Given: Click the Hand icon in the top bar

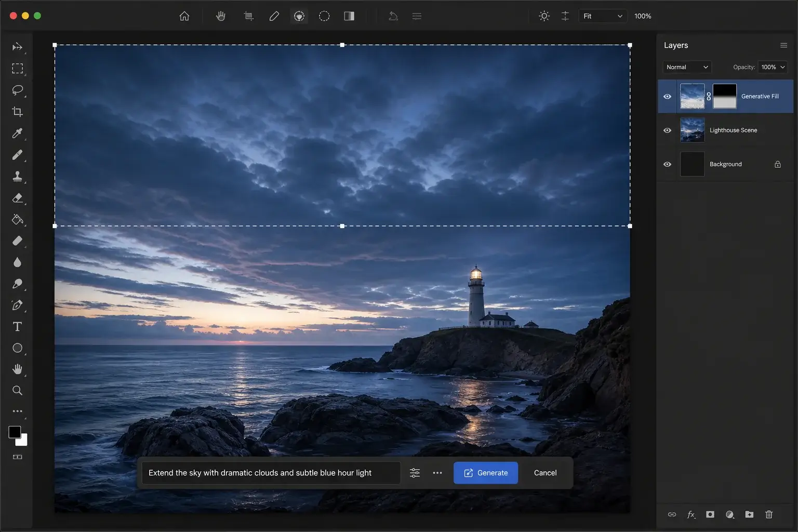Looking at the screenshot, I should [x=221, y=16].
